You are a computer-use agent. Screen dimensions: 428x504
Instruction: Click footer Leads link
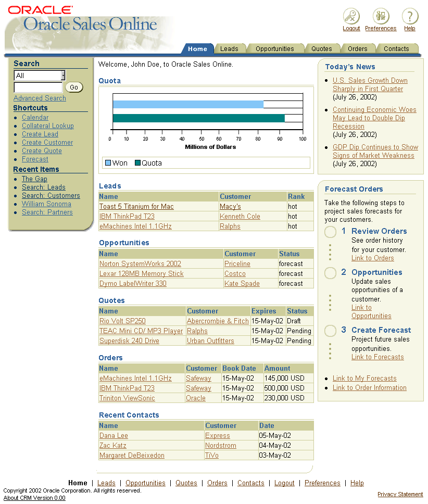tap(106, 483)
